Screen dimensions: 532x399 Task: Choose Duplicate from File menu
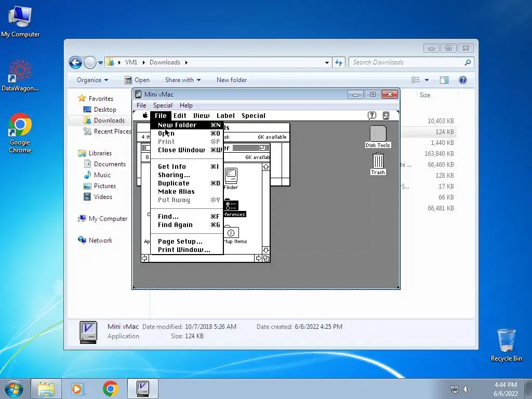(x=187, y=183)
